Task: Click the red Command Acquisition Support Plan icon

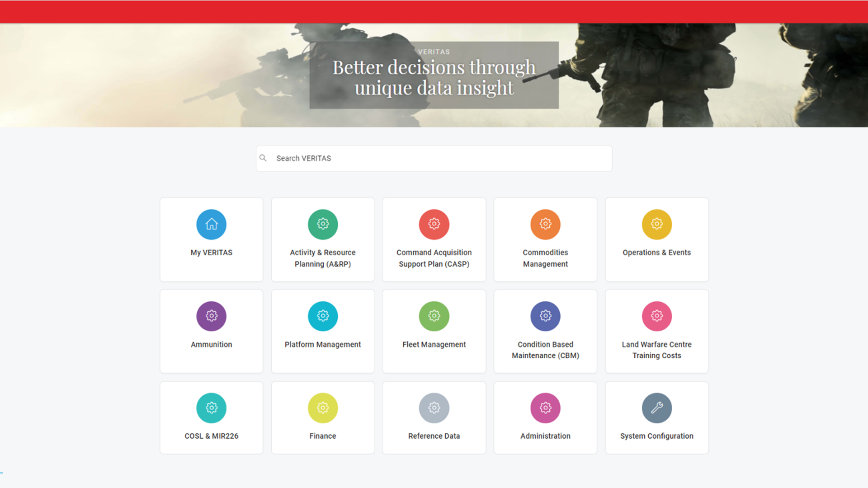Action: coord(434,224)
